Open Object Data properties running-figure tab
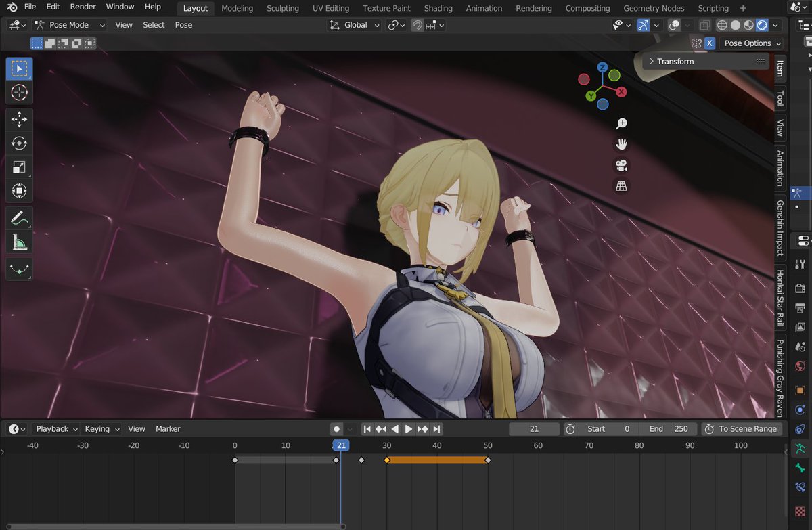Viewport: 812px width, 530px height. pyautogui.click(x=801, y=448)
